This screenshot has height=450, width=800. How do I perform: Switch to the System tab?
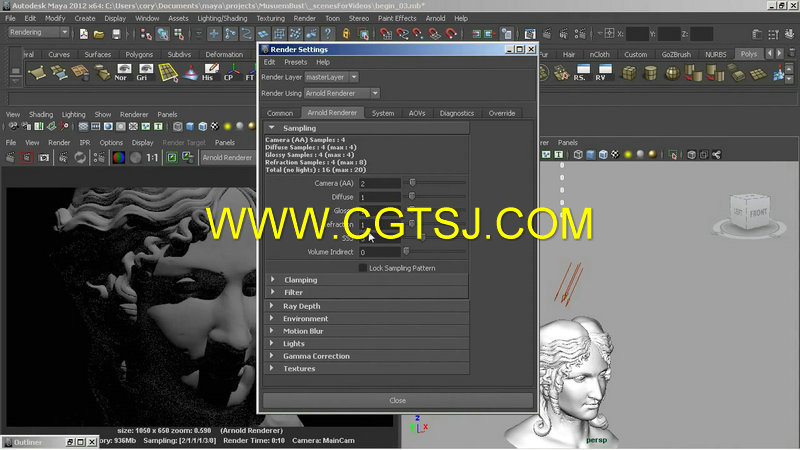click(383, 113)
